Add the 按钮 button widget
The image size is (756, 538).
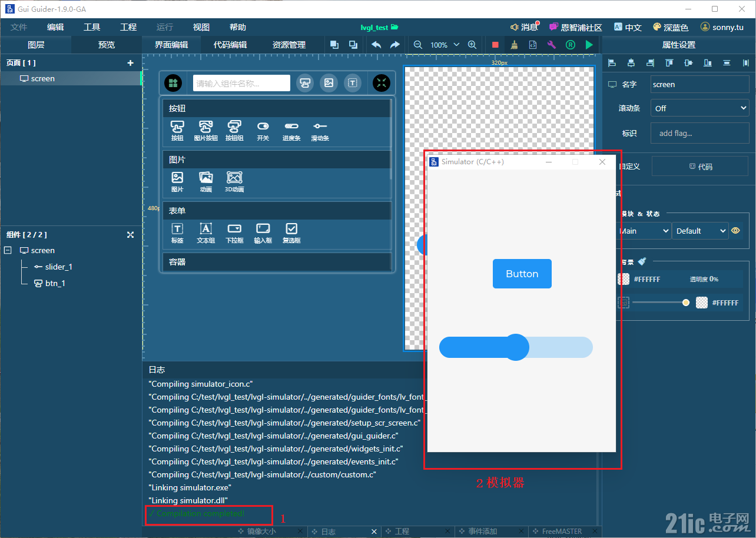click(x=177, y=131)
